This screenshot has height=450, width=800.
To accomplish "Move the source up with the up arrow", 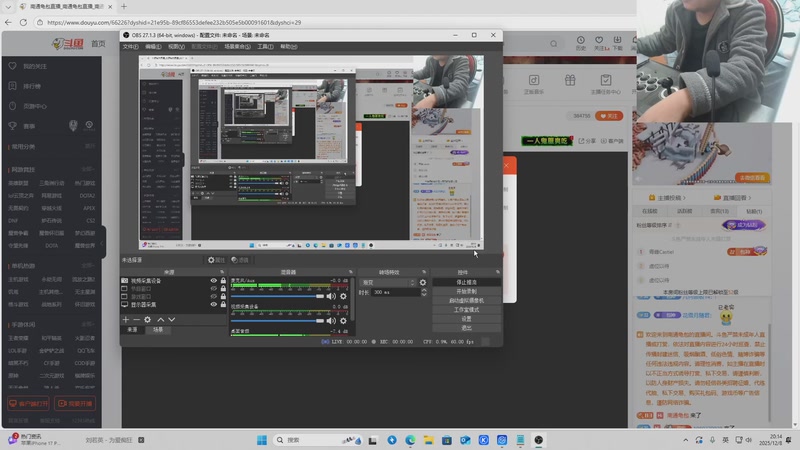I will [x=160, y=320].
